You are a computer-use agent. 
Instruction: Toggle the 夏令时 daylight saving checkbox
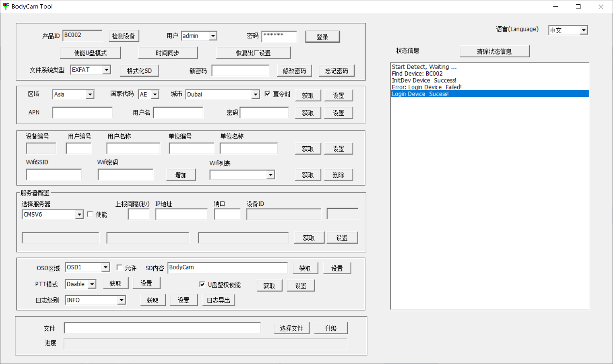(268, 94)
